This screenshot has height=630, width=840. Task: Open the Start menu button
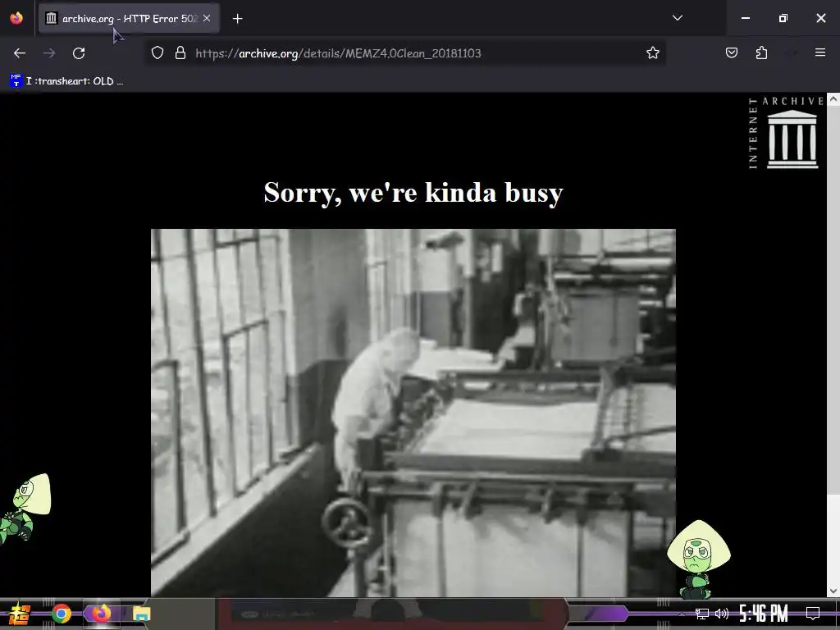pos(20,614)
